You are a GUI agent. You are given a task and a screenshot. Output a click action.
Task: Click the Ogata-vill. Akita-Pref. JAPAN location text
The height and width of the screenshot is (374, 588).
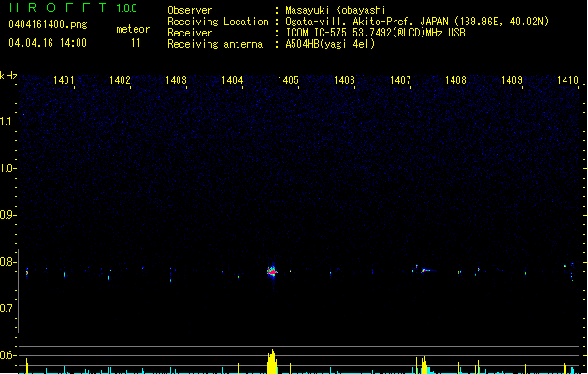417,22
